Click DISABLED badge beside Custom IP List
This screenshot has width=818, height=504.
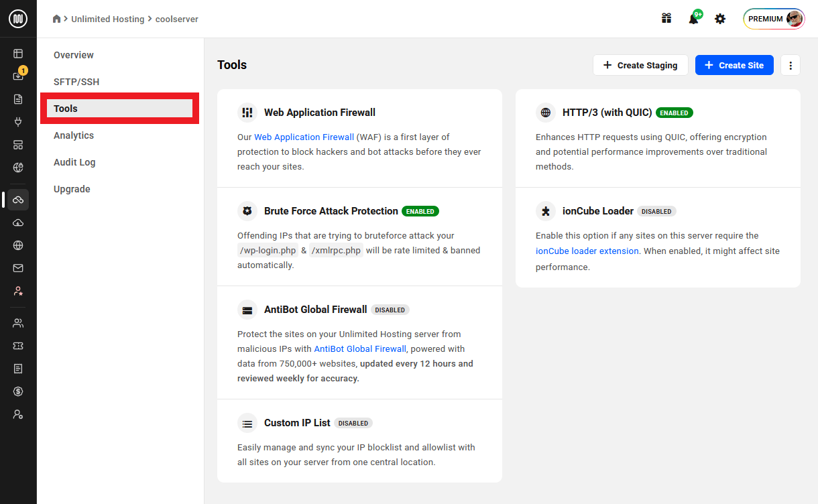353,423
